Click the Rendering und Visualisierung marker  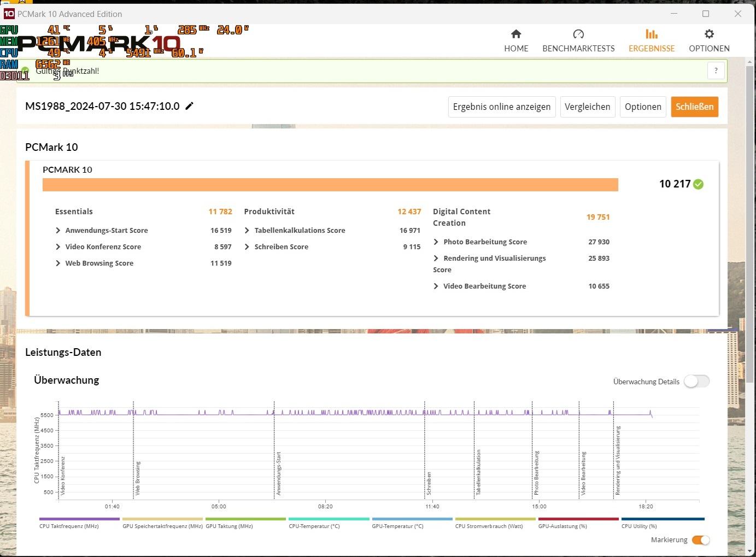tap(618, 461)
